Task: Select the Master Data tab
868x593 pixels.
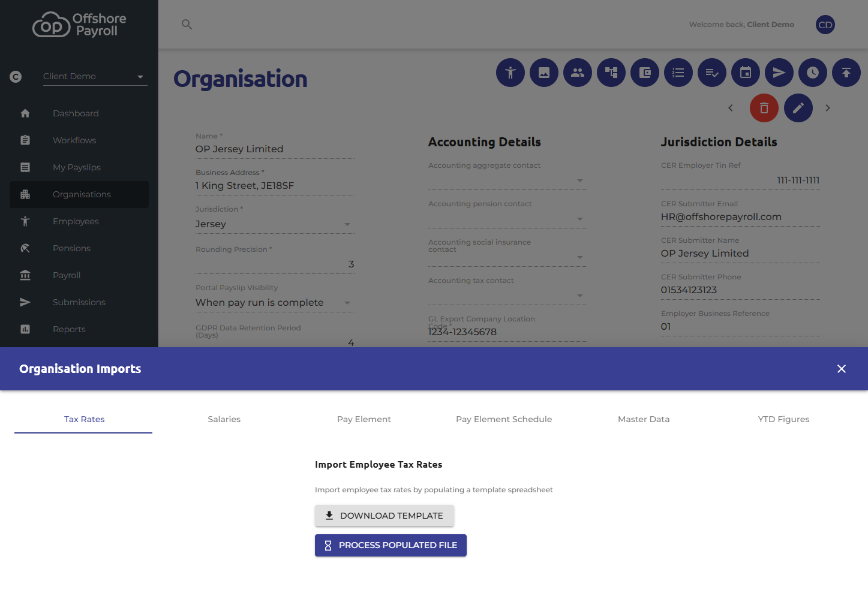Action: point(644,419)
